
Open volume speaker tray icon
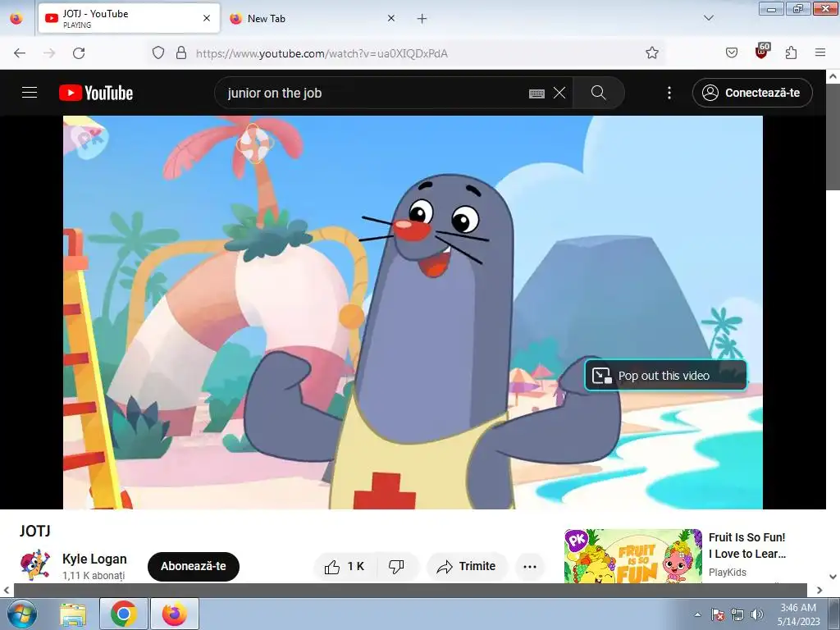(757, 614)
